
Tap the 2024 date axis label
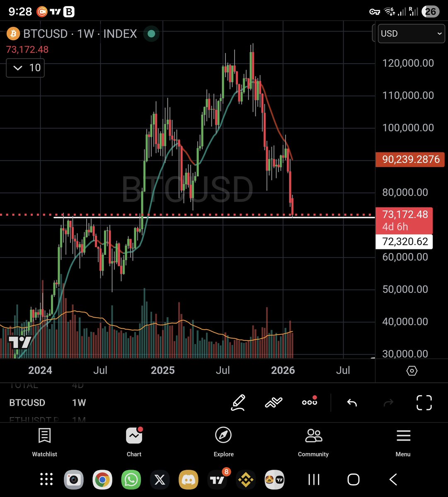(x=40, y=370)
